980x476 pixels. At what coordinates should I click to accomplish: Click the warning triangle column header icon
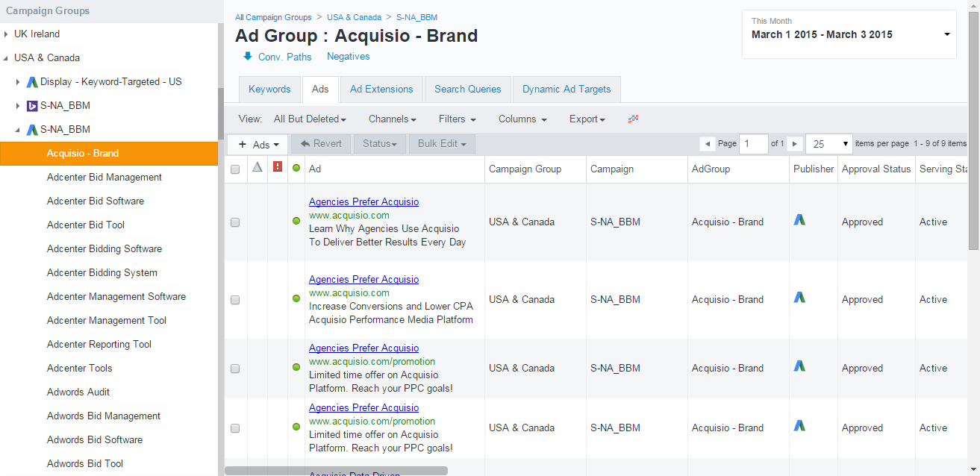tap(258, 168)
